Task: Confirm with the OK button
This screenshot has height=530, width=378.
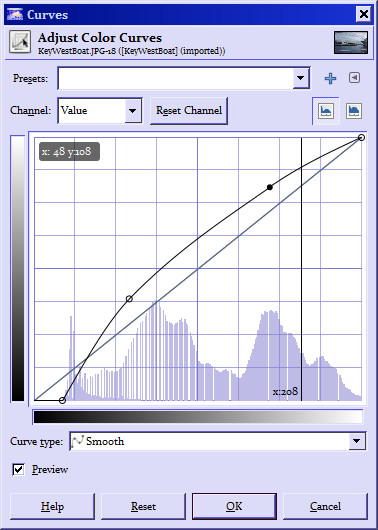Action: [234, 506]
